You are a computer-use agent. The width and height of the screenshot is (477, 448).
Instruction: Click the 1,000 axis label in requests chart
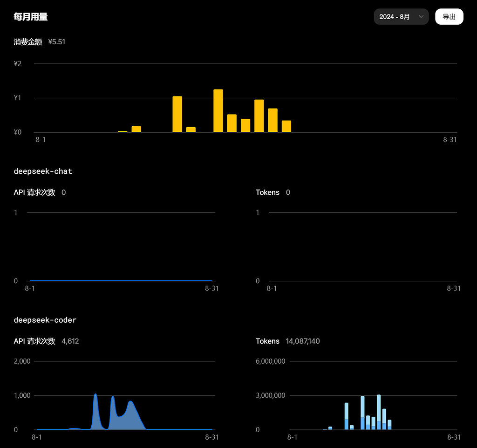[22, 395]
